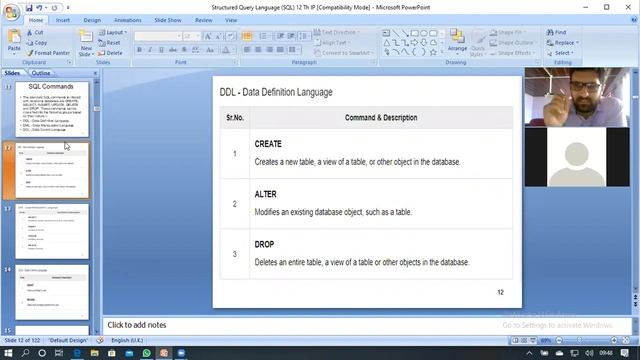Pick the font color swatch
This screenshot has width=640, height=360.
pos(226,50)
